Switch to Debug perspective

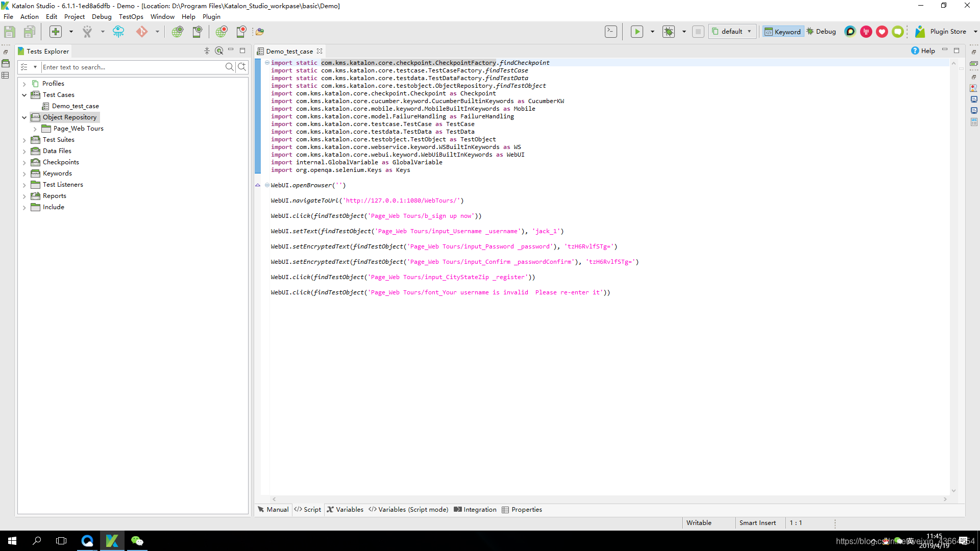click(x=821, y=32)
